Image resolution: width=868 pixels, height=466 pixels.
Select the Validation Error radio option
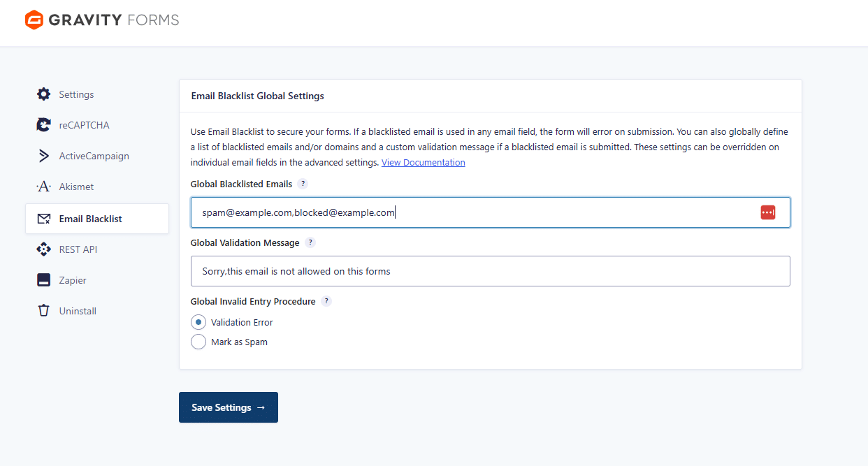click(198, 322)
